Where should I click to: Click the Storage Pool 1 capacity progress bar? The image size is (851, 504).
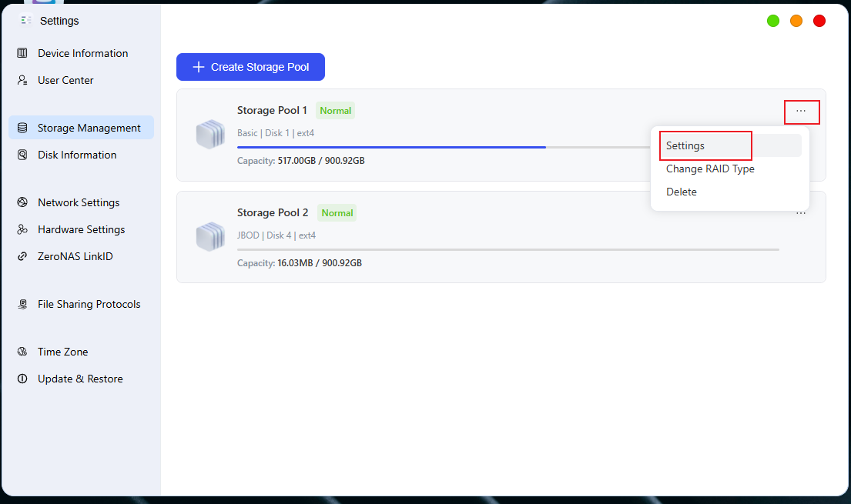coord(444,147)
